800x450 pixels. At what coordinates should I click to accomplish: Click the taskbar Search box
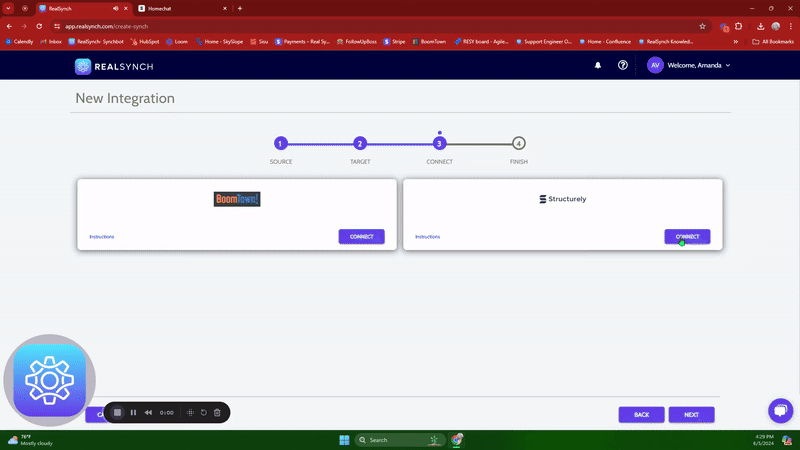(x=399, y=440)
